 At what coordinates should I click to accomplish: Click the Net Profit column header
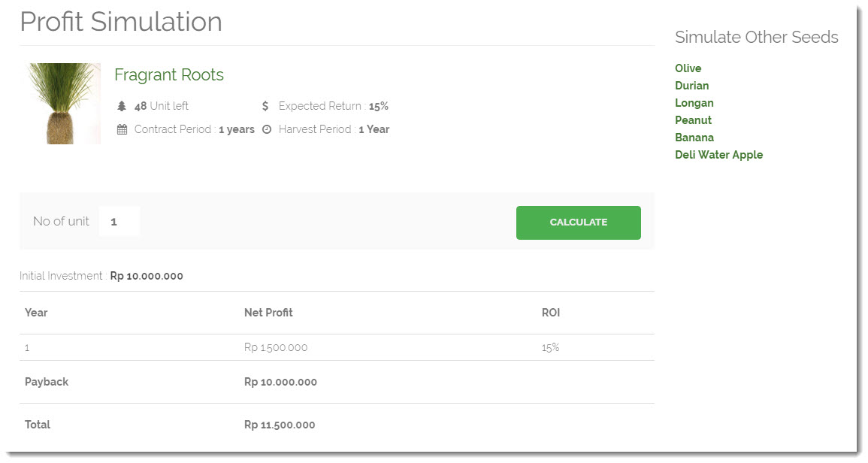(x=268, y=313)
